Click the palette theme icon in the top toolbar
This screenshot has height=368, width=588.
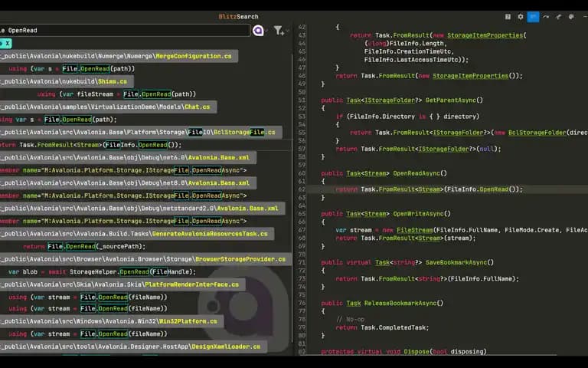point(571,17)
